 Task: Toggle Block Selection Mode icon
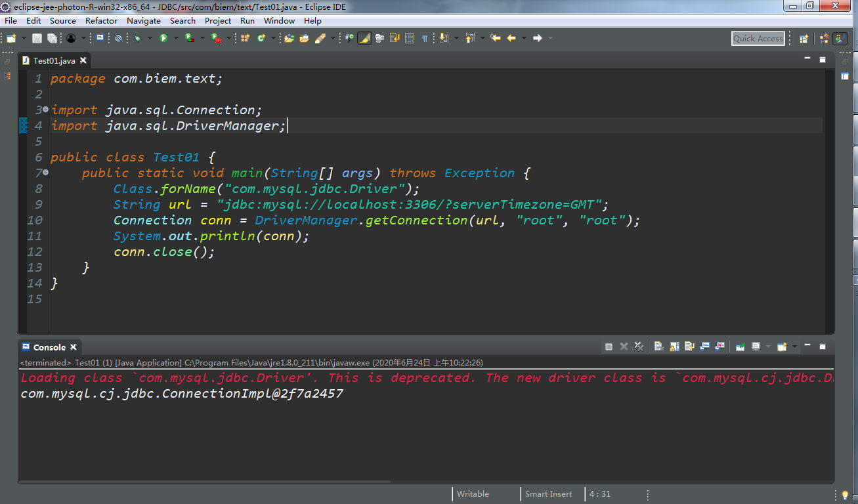(x=410, y=38)
